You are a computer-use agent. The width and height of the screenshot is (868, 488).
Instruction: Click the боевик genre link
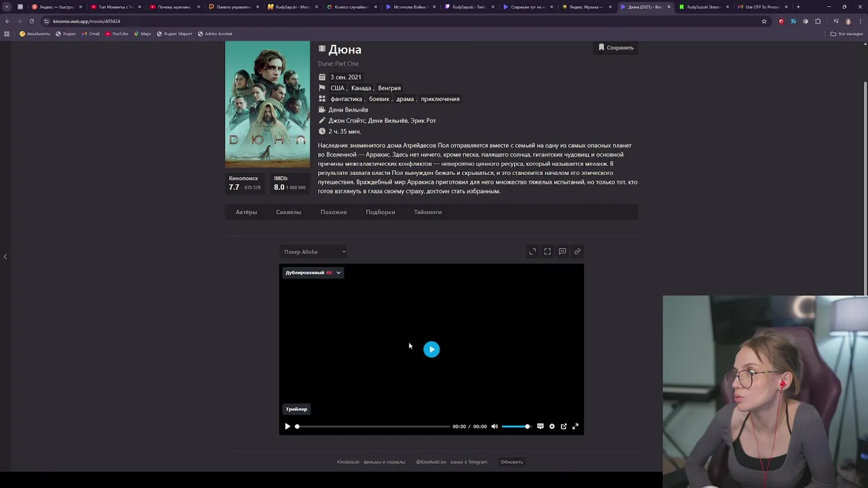[379, 99]
